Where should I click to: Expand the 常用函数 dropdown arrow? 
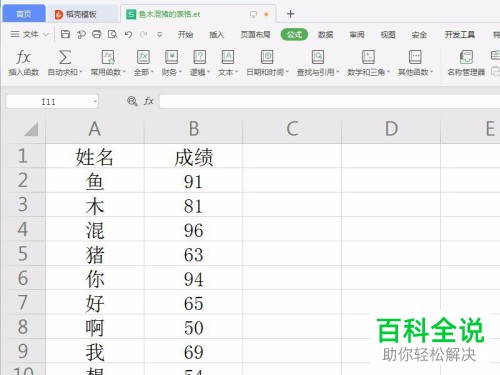point(124,72)
